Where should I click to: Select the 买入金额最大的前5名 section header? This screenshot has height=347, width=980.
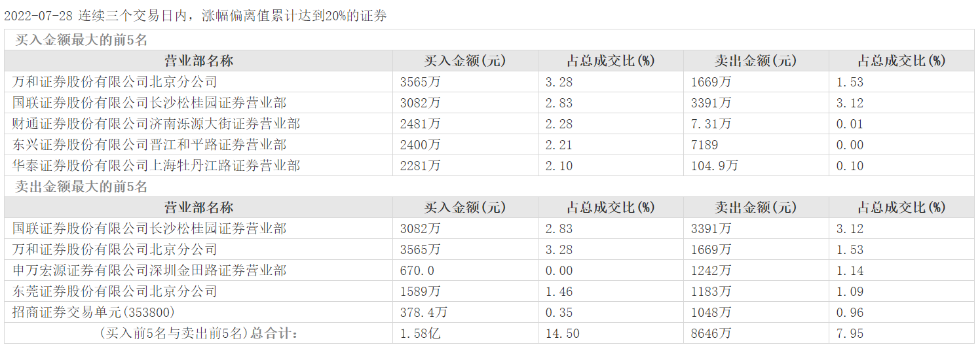point(81,40)
